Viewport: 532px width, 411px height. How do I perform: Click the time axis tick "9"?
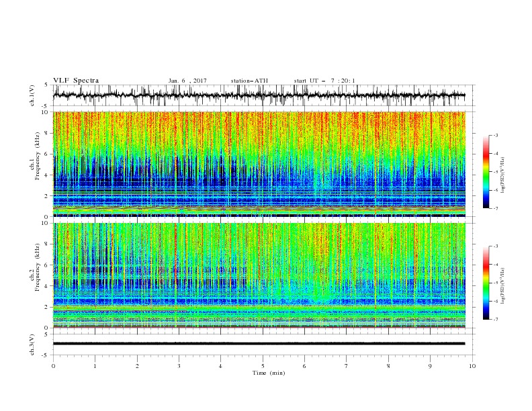pos(430,366)
